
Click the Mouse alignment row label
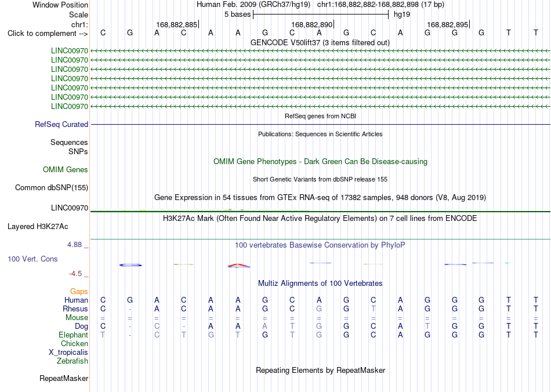(77, 318)
